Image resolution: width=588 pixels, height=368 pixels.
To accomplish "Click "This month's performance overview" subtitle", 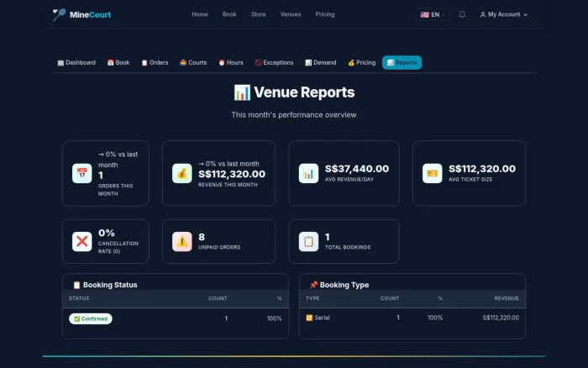I will 294,115.
